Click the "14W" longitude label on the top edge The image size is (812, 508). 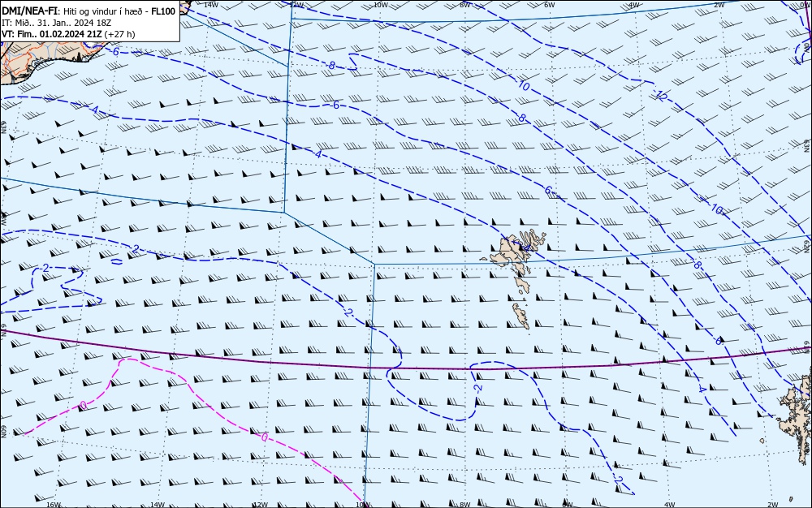coord(210,4)
